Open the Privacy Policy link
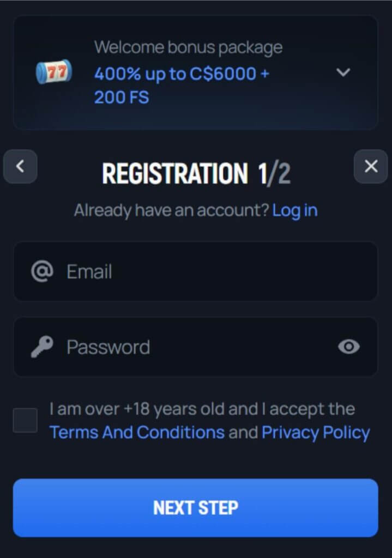This screenshot has width=392, height=558. 316,433
